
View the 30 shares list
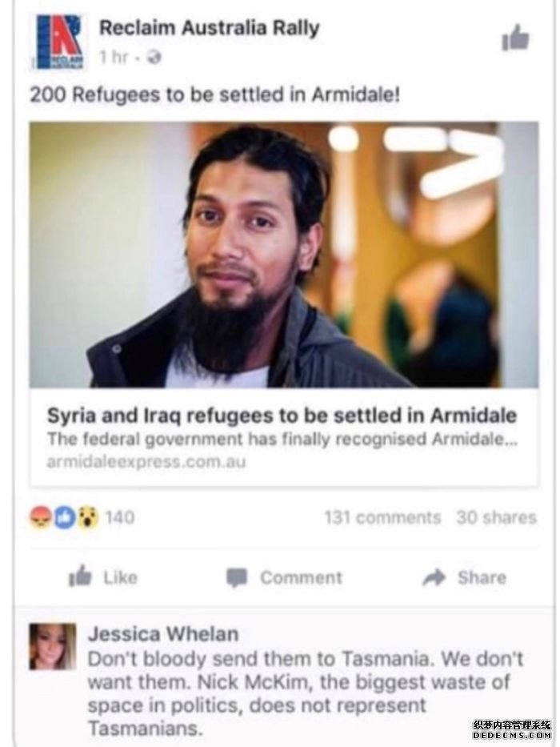(496, 517)
